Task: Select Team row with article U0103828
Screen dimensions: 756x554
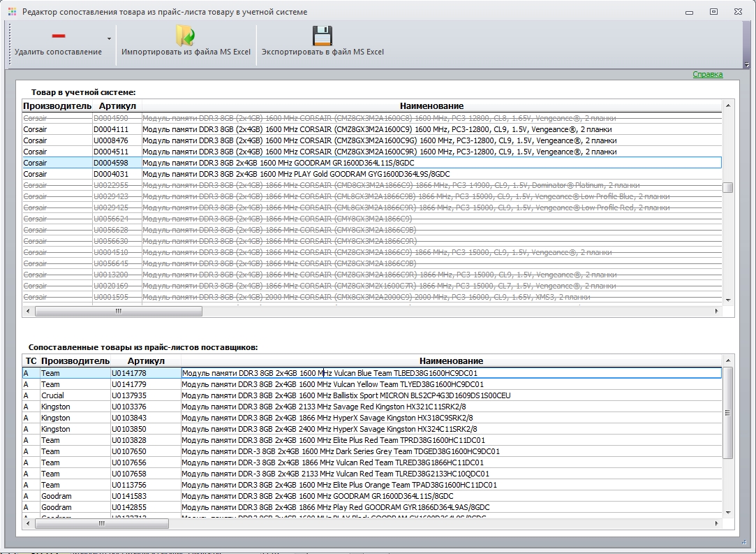Action: pos(372,440)
